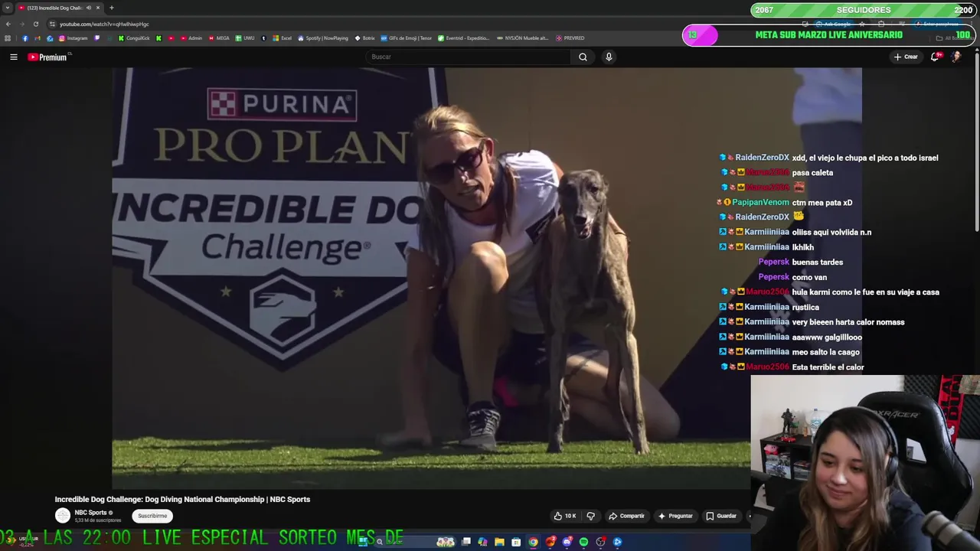Open the Crear menu

click(906, 57)
